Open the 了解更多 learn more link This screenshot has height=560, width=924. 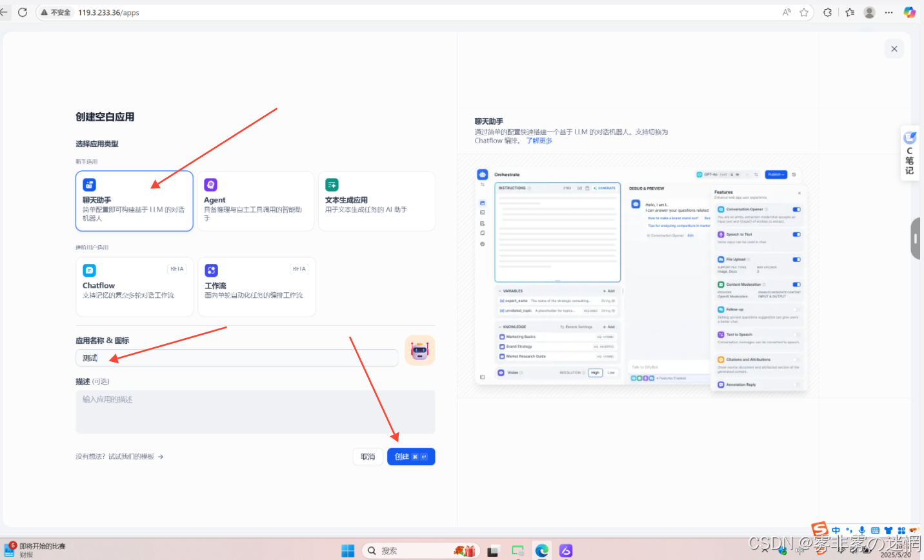pos(539,141)
